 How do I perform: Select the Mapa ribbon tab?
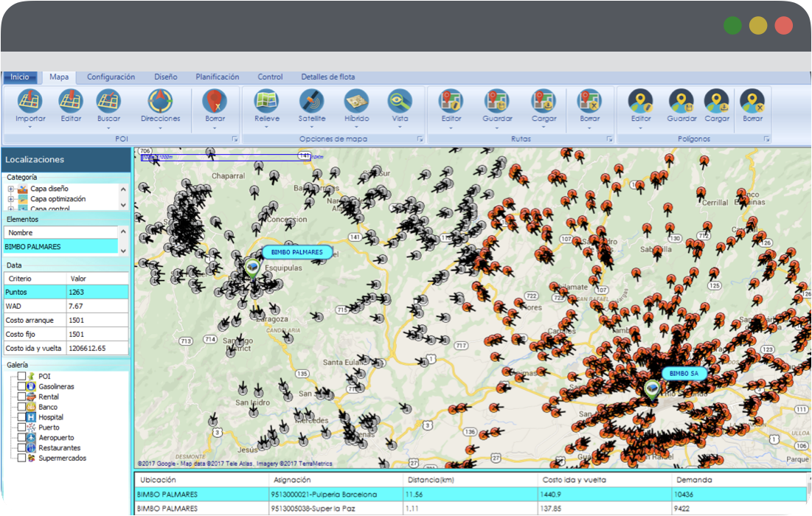pyautogui.click(x=59, y=77)
